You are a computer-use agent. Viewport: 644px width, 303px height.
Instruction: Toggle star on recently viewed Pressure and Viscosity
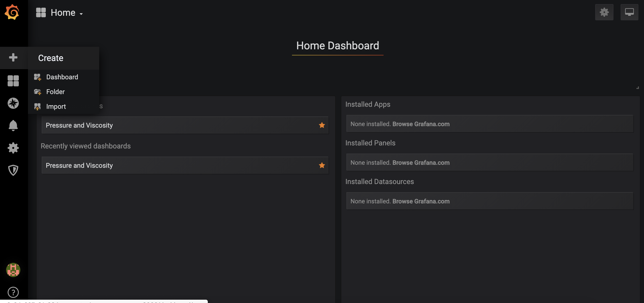click(x=322, y=165)
